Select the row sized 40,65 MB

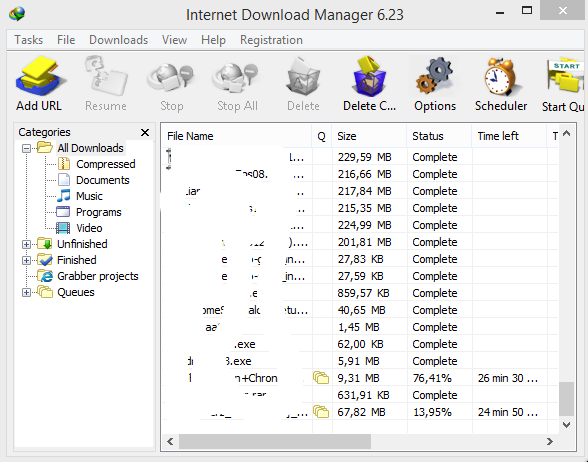(361, 310)
